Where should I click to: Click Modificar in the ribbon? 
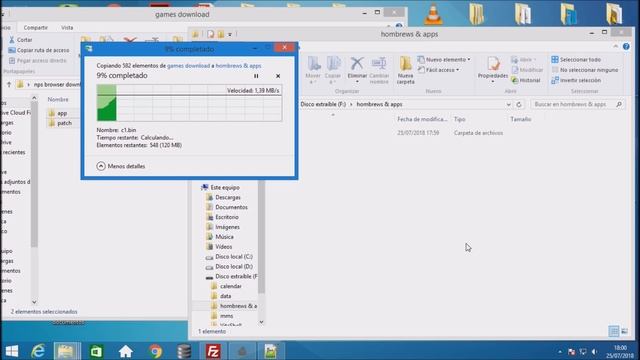tap(527, 70)
